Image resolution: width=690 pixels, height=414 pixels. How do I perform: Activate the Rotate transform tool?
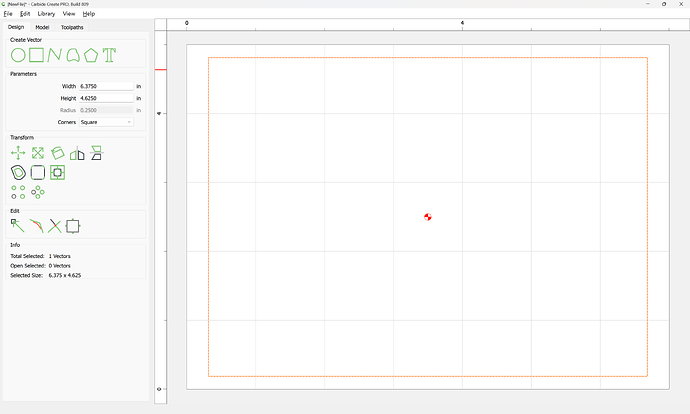click(57, 153)
